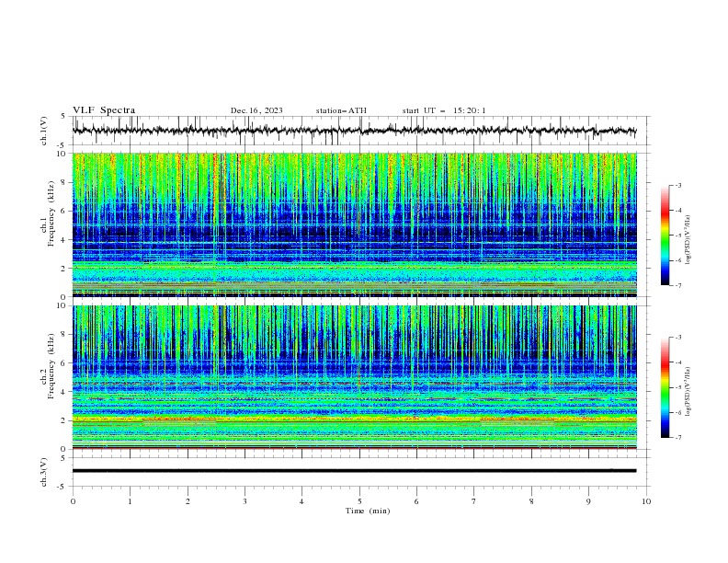This screenshot has height=563, width=728.
Task: Click time axis tick label '5'
Action: (x=359, y=501)
